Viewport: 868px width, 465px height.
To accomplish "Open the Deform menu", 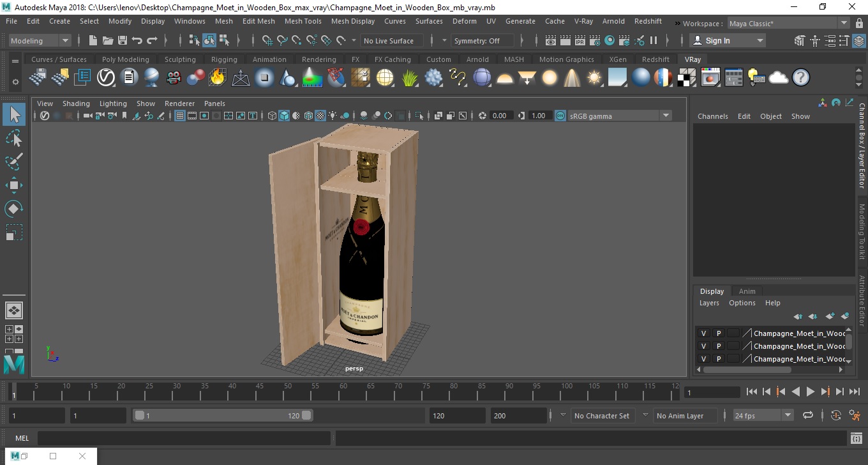I will [x=465, y=21].
